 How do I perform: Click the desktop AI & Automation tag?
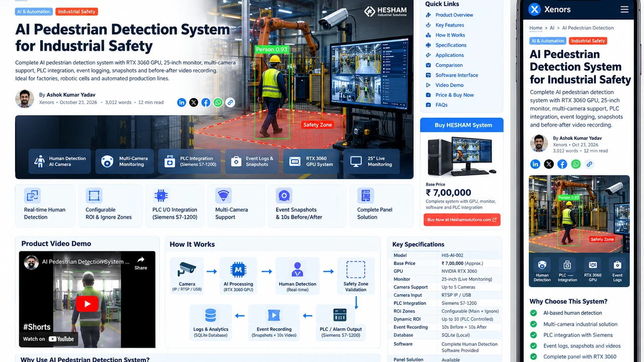pos(34,12)
